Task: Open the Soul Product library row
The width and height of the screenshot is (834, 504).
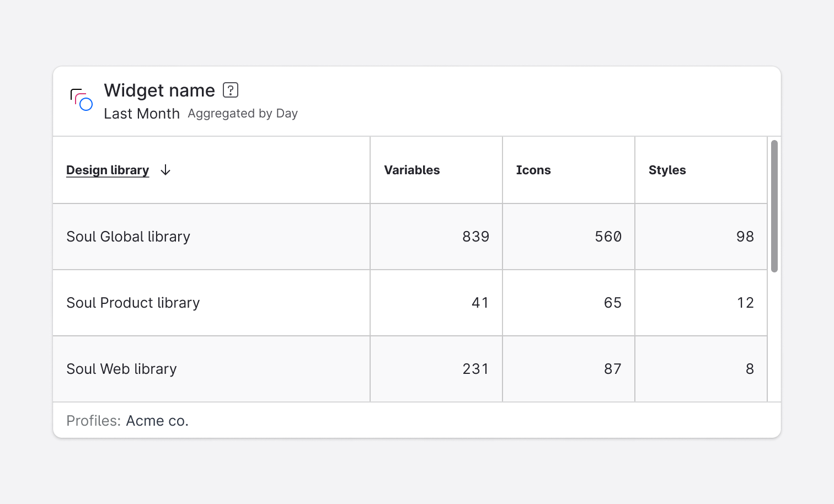Action: 133,303
